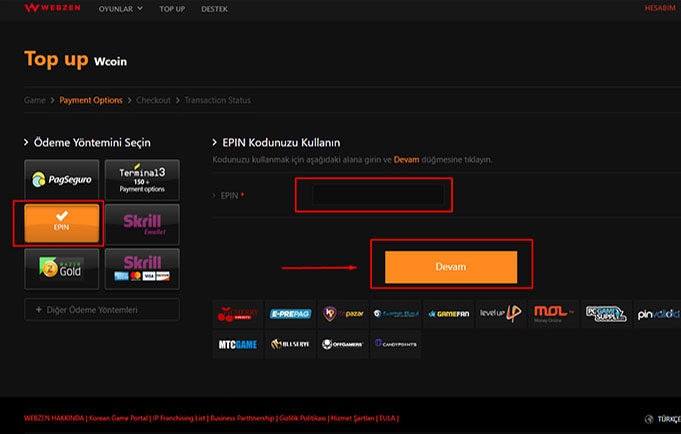Image resolution: width=681 pixels, height=434 pixels.
Task: Focus the EPIN code input field
Action: [378, 195]
